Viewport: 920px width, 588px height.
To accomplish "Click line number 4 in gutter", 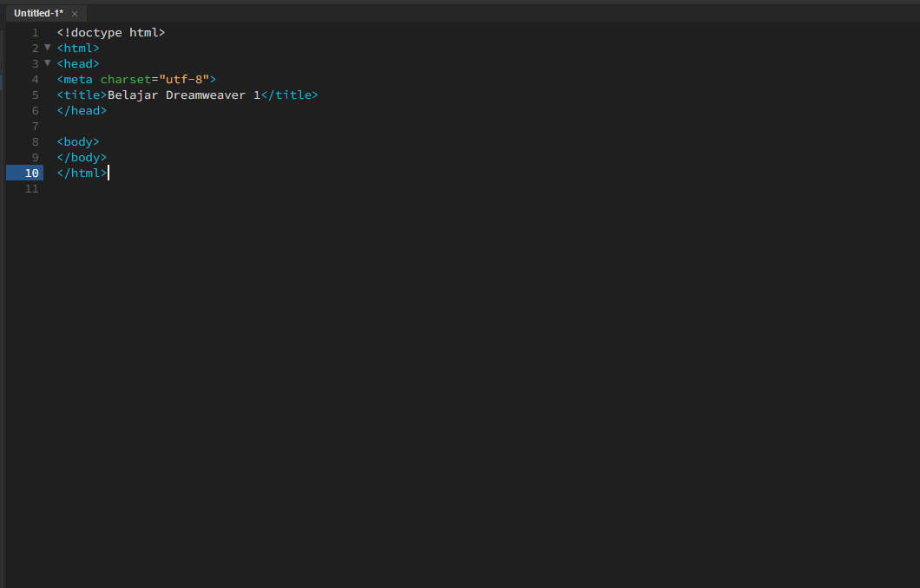I will tap(36, 80).
